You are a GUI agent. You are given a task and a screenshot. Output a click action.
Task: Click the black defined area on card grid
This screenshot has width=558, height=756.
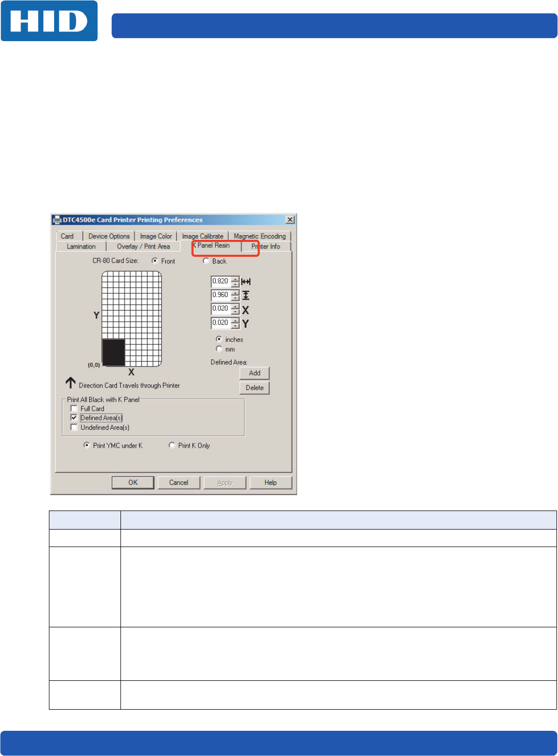114,353
